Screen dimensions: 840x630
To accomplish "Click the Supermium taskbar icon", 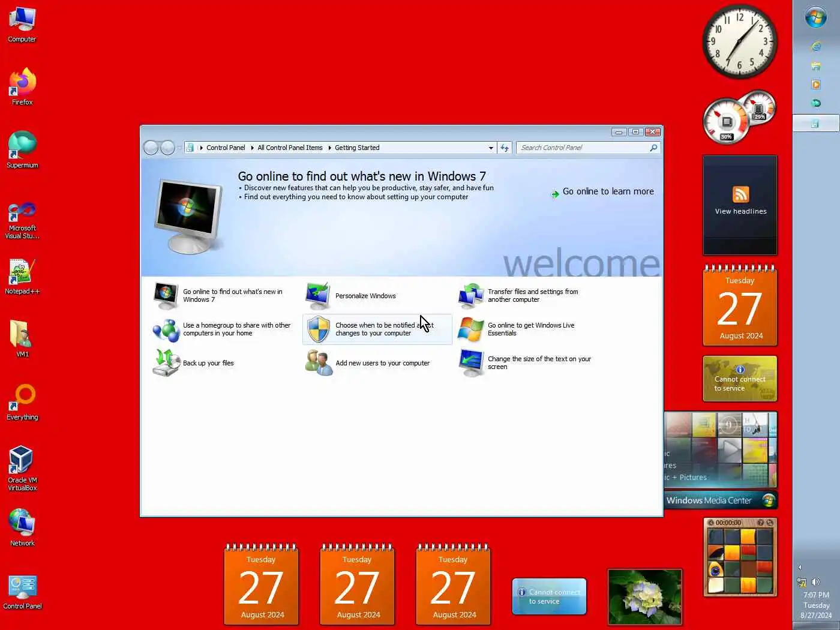I will pyautogui.click(x=816, y=103).
